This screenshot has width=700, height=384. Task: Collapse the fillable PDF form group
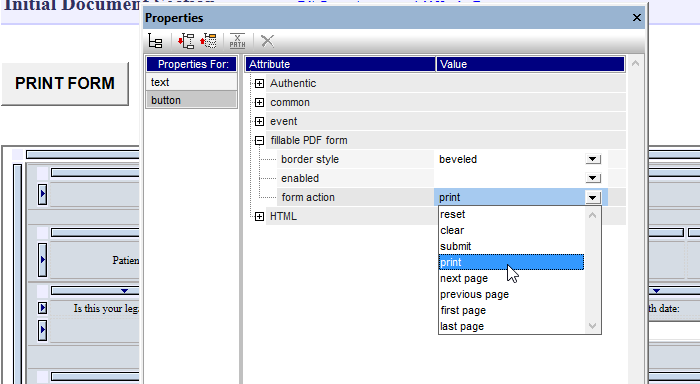259,141
